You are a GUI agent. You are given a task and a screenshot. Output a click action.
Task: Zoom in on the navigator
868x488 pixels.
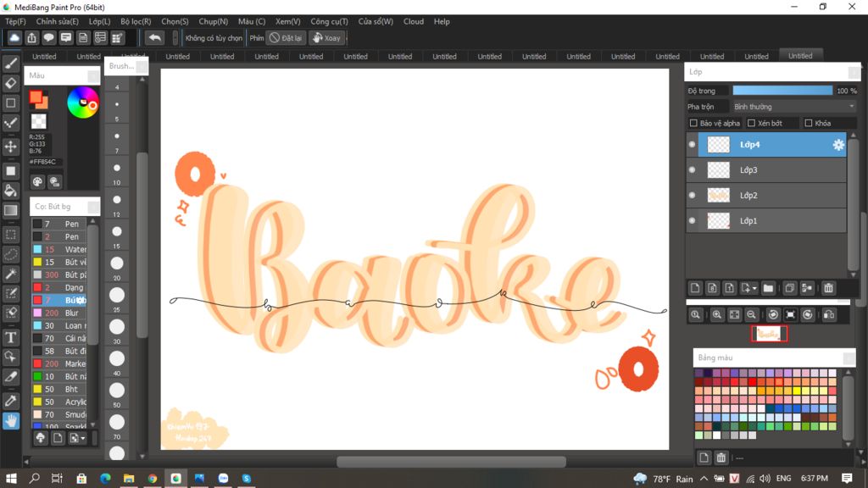coord(717,315)
